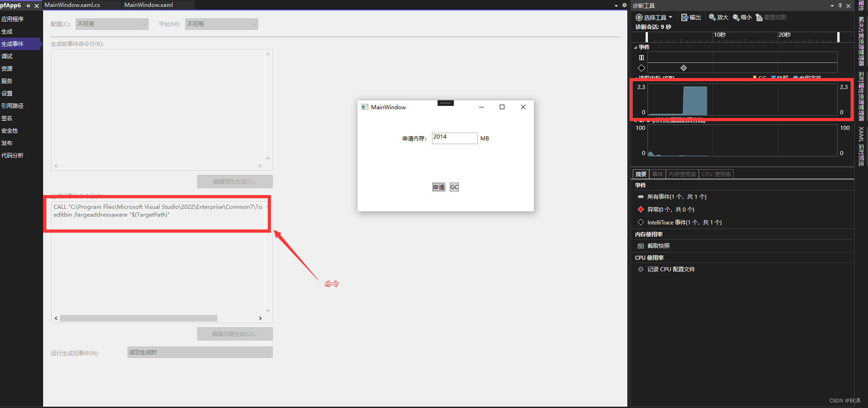Select 服务 page in sidebar

coord(7,81)
